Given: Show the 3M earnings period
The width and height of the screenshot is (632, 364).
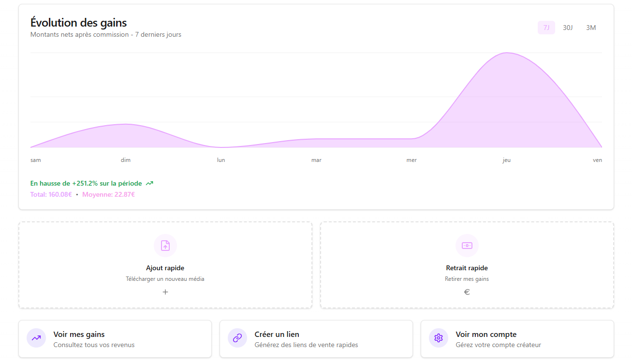Looking at the screenshot, I should (591, 28).
